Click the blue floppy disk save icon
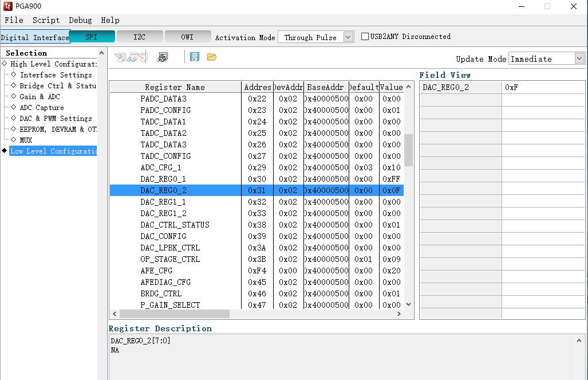The image size is (588, 380). pos(195,57)
